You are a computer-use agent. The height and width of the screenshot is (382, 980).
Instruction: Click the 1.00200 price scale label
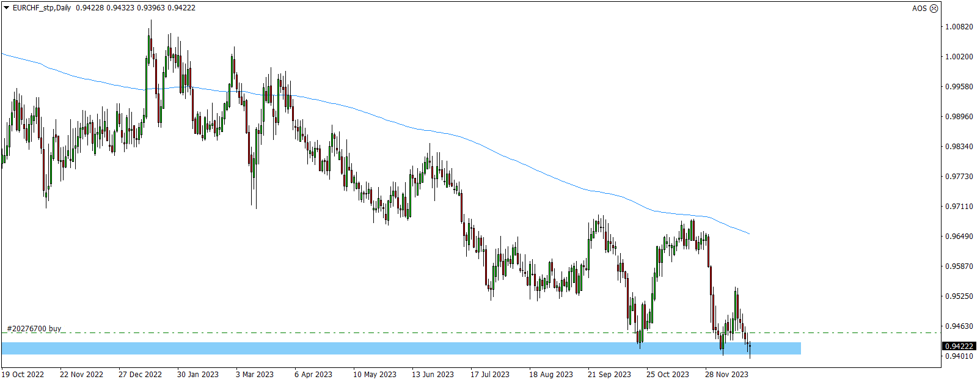pos(959,57)
